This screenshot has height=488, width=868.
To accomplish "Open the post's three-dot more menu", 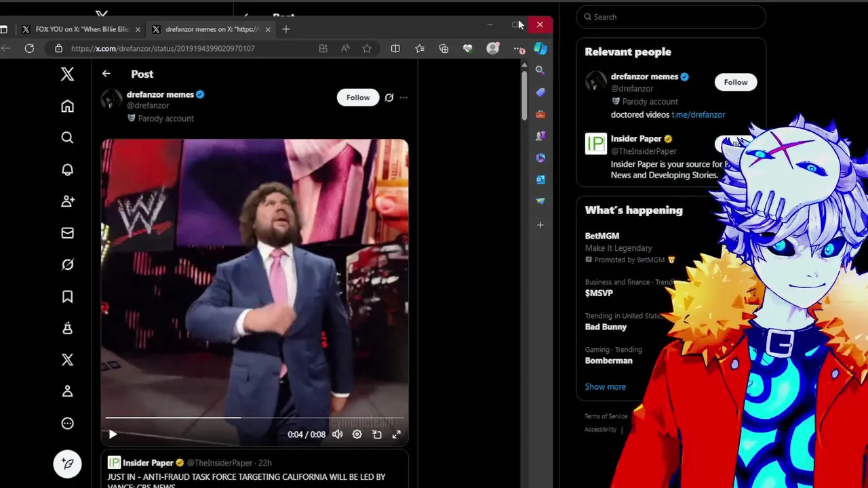I will pos(403,98).
